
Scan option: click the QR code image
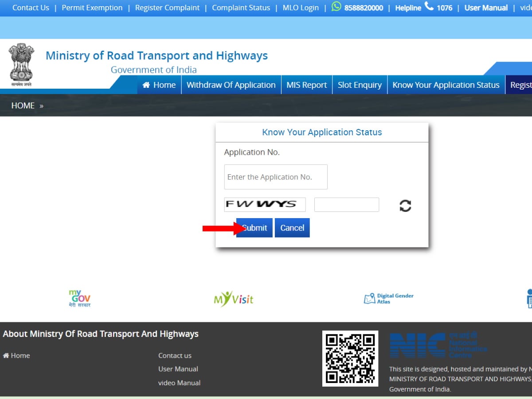pyautogui.click(x=350, y=358)
